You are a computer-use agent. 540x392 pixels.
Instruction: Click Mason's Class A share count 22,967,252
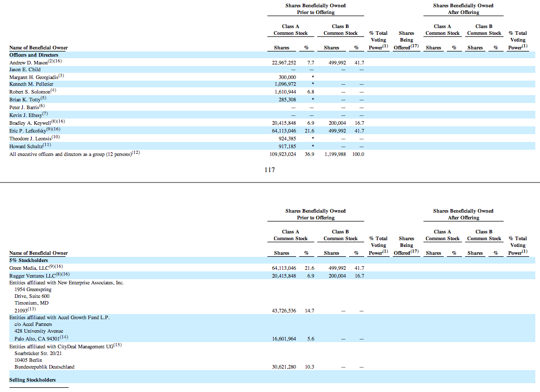tap(285, 63)
